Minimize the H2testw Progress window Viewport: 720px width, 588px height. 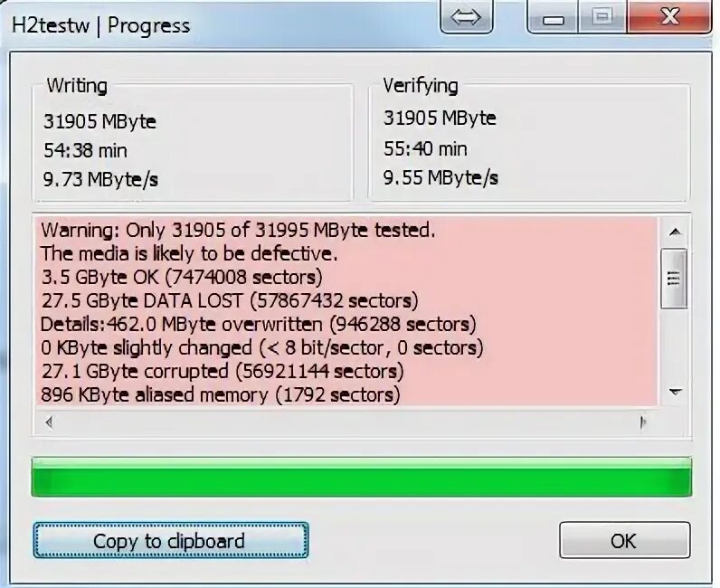553,16
